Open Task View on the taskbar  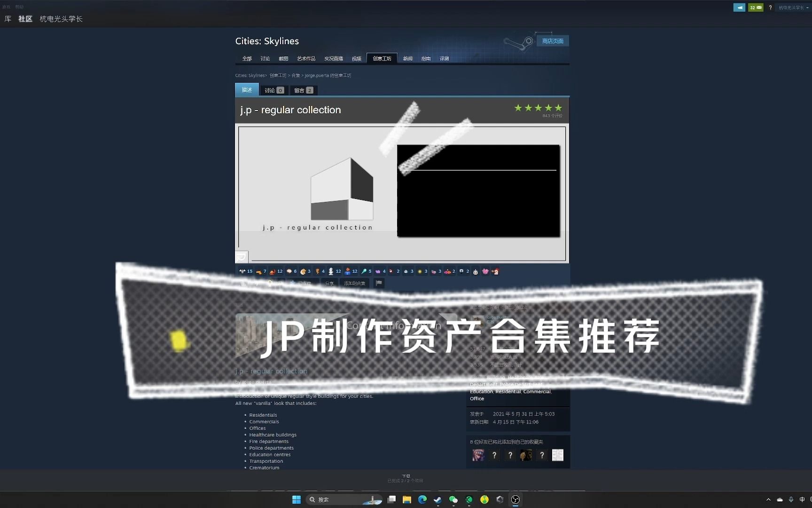click(391, 500)
